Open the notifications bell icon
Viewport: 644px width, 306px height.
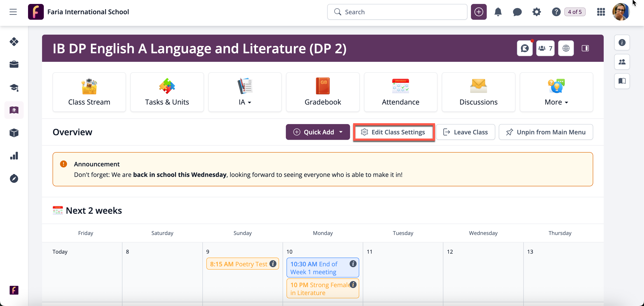tap(498, 12)
